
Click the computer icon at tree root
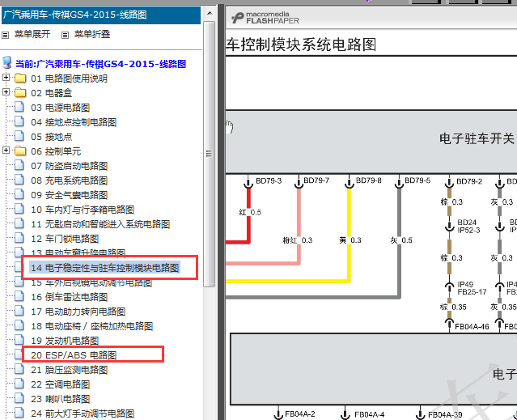tap(7, 62)
